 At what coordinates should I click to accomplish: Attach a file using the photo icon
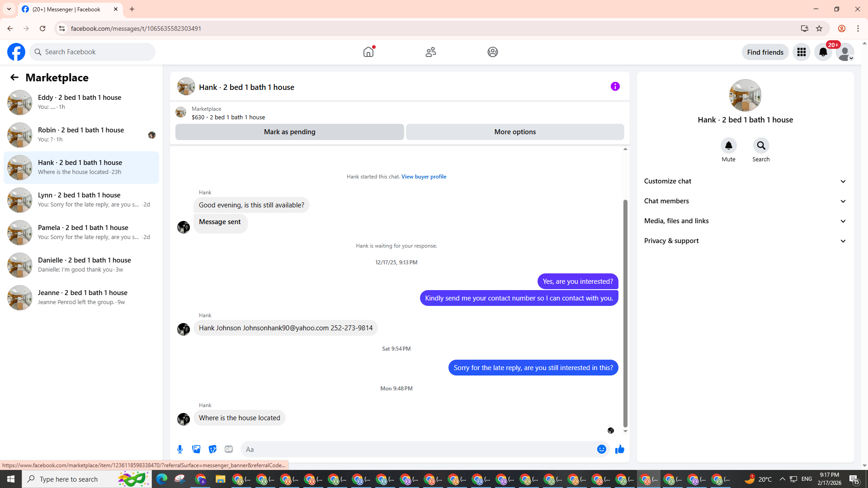pos(196,449)
